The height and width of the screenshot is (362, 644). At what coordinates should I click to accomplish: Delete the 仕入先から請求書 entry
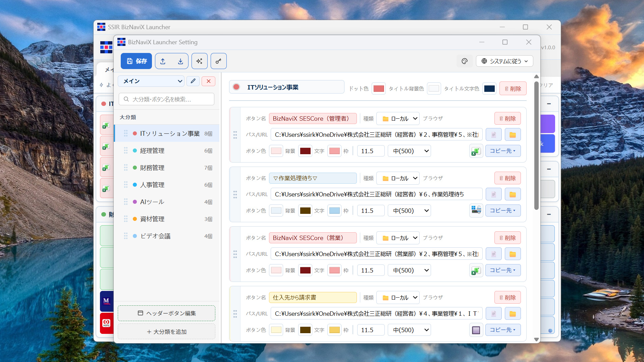pyautogui.click(x=507, y=297)
